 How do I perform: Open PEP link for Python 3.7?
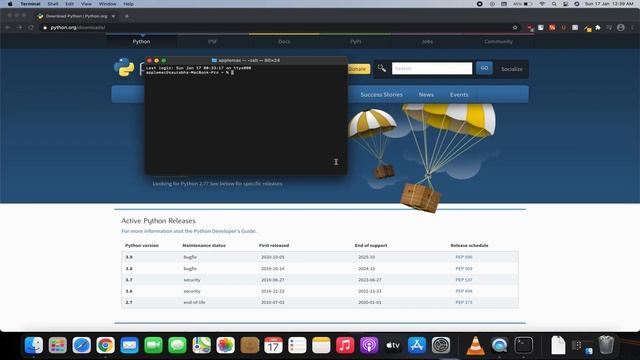pos(464,280)
